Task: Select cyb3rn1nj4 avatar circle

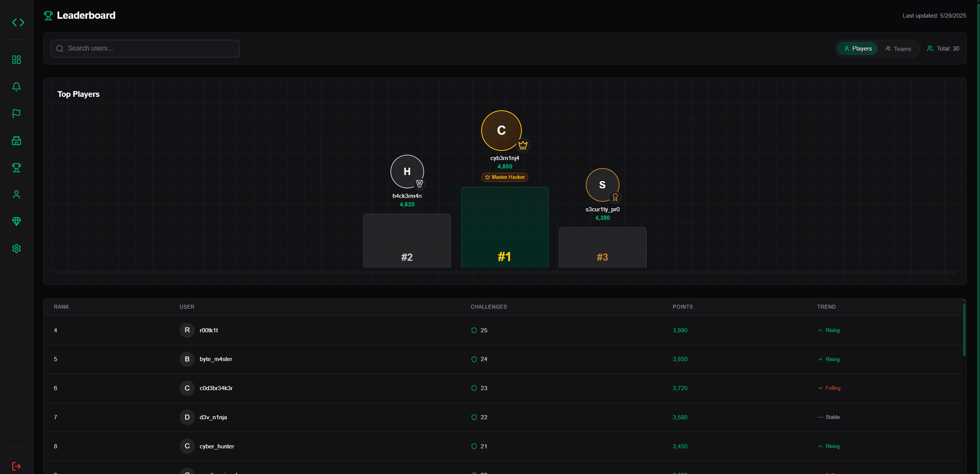Action: 501,131
